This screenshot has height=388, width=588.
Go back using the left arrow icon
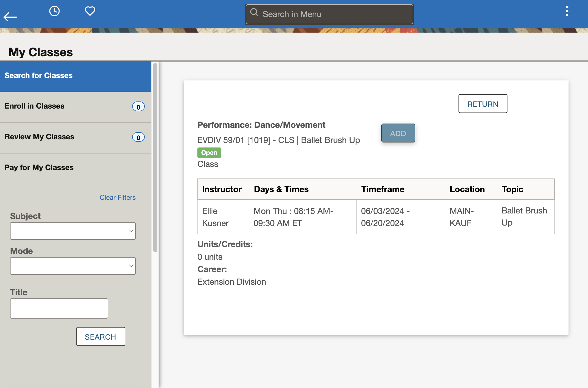click(x=10, y=17)
